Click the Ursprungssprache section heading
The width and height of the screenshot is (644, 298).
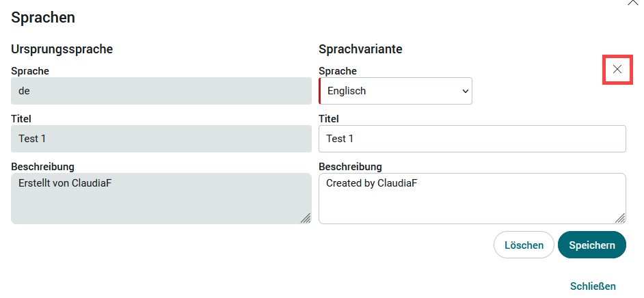point(62,49)
